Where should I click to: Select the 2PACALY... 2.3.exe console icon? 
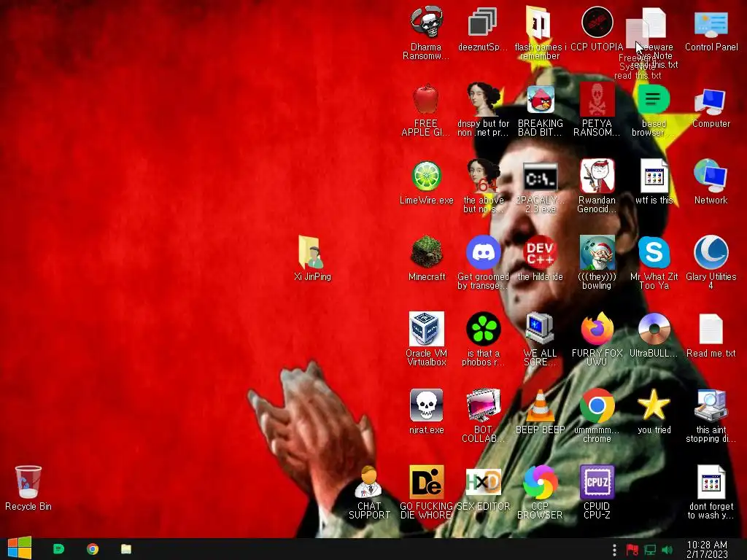pos(541,177)
